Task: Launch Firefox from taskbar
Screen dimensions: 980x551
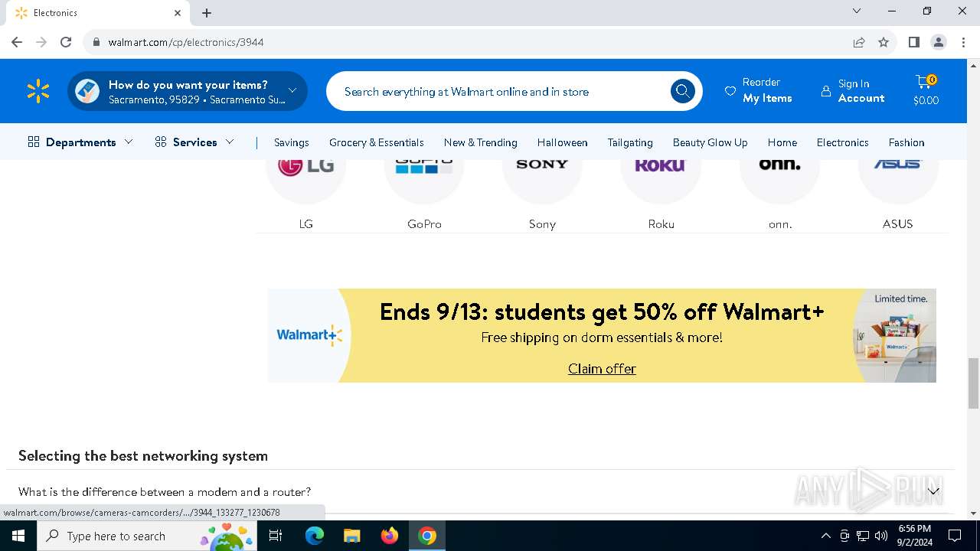Action: click(x=390, y=536)
